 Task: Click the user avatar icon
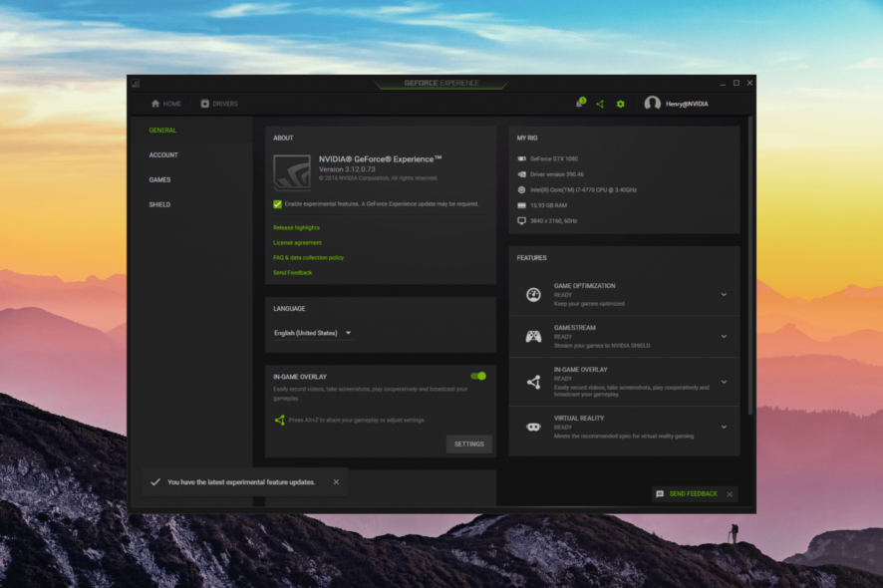[652, 104]
